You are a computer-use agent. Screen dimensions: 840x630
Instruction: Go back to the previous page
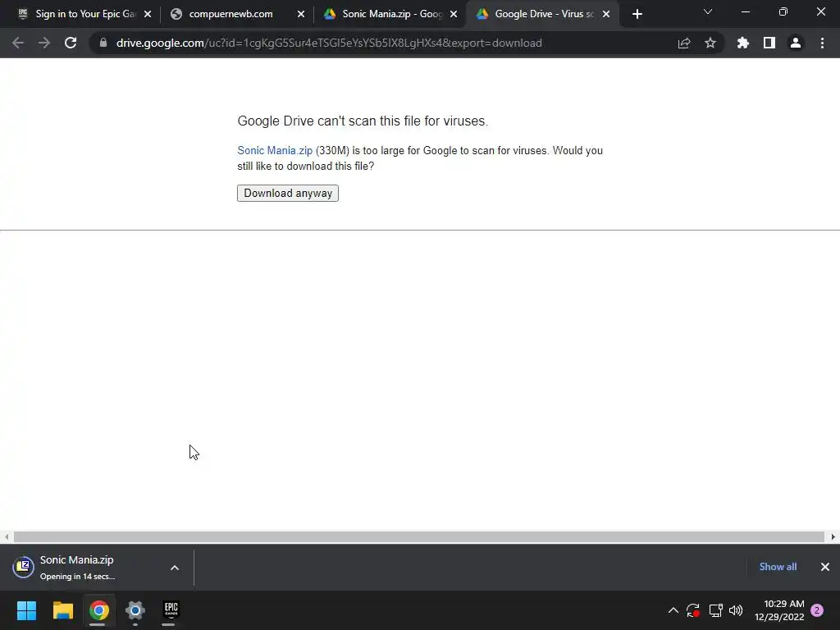(x=18, y=43)
